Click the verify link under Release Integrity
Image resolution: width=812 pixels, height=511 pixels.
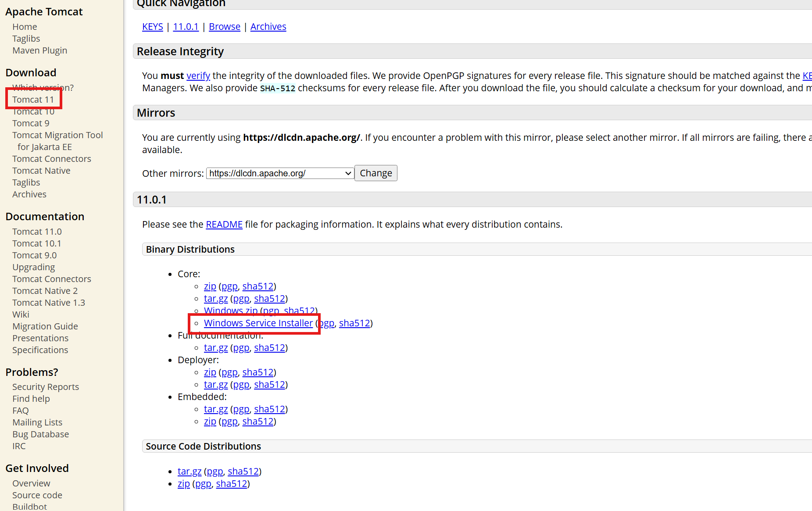coord(198,75)
